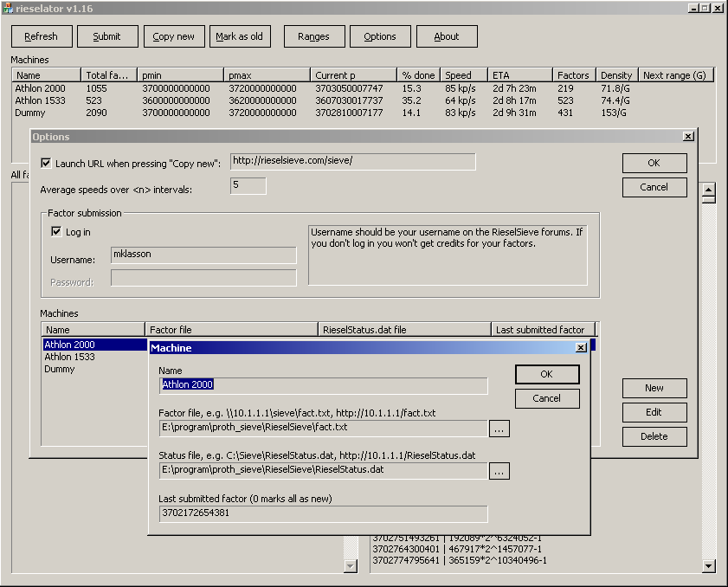Click Cancel in the Machine dialog
The image size is (728, 587).
[x=547, y=398]
